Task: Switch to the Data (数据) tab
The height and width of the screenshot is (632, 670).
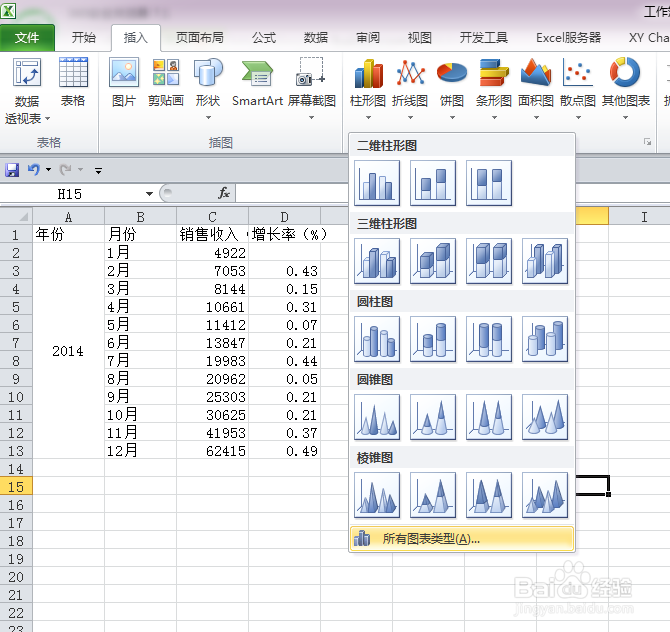Action: click(x=316, y=38)
